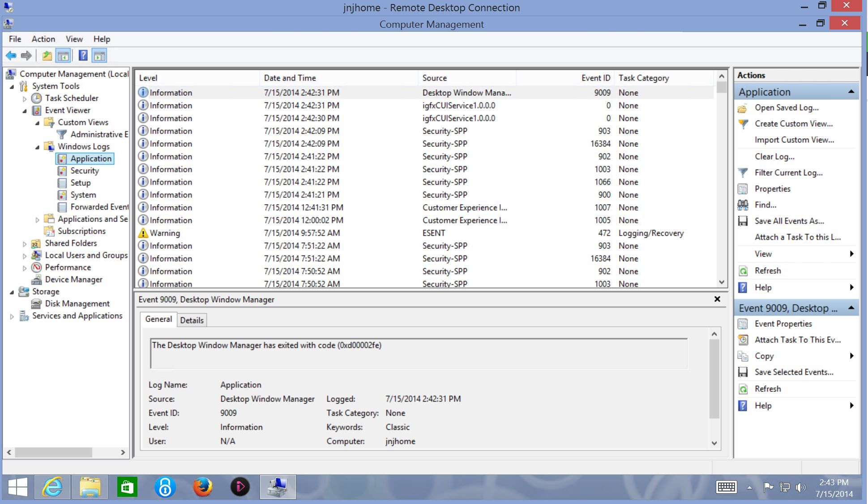
Task: Open the View menu in menu bar
Action: pyautogui.click(x=74, y=39)
